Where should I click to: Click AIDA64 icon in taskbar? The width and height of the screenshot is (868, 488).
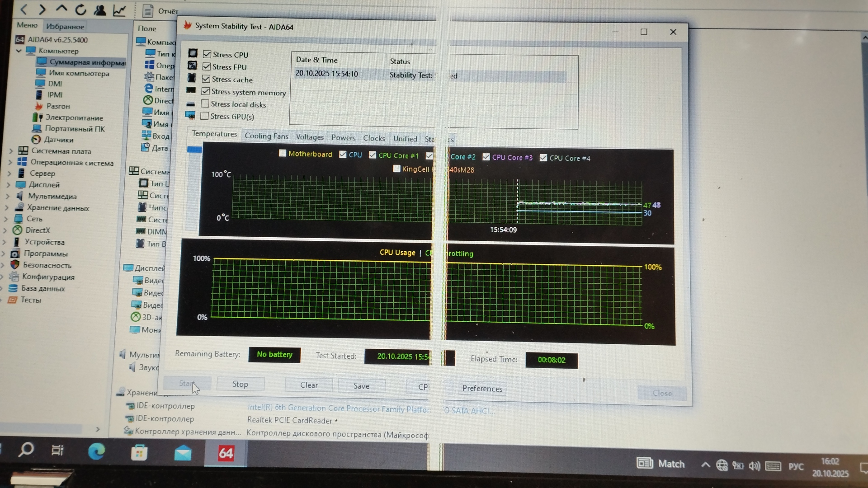coord(226,453)
